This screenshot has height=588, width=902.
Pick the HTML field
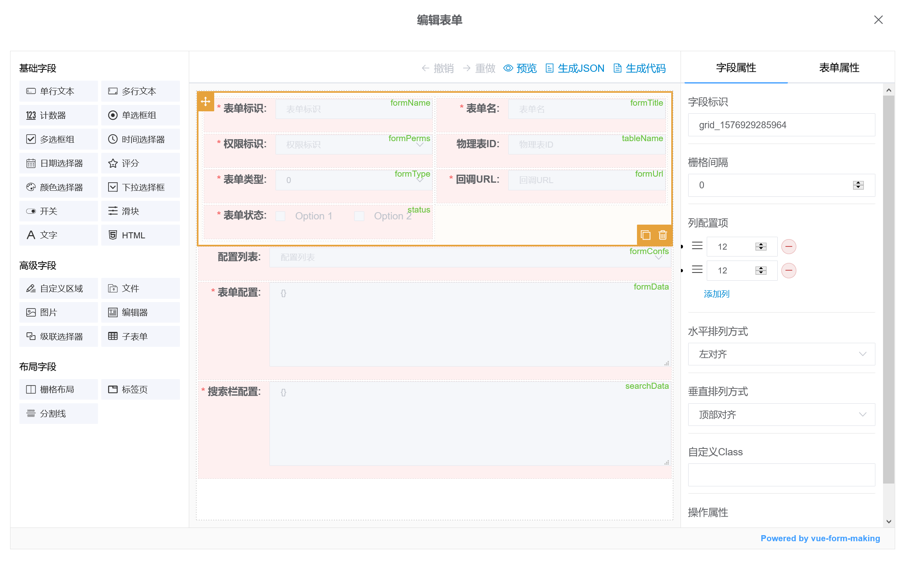[140, 235]
